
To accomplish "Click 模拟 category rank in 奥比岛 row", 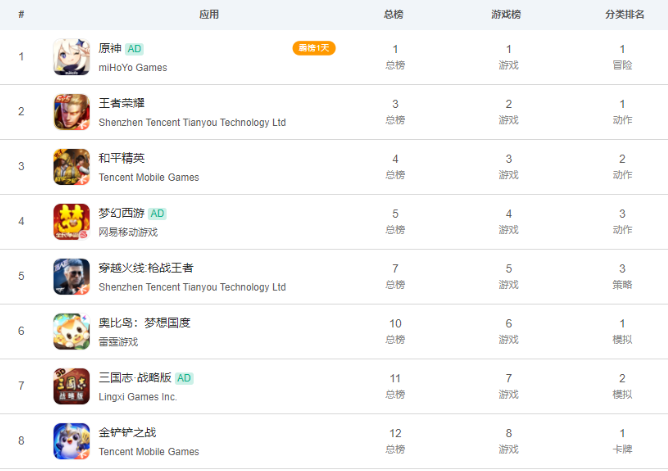I will pyautogui.click(x=622, y=340).
